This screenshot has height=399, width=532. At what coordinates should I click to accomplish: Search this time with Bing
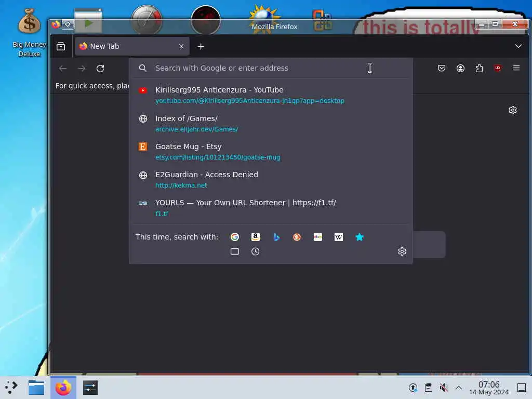[276, 237]
